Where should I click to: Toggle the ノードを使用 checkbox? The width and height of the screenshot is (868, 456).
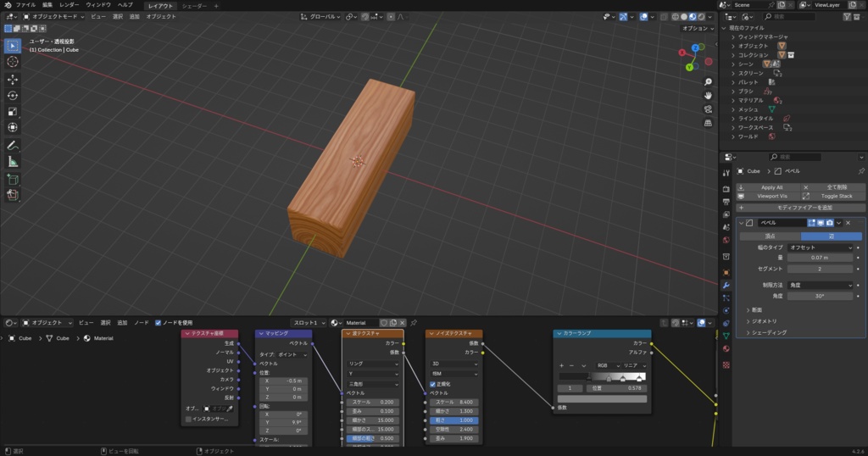point(158,323)
